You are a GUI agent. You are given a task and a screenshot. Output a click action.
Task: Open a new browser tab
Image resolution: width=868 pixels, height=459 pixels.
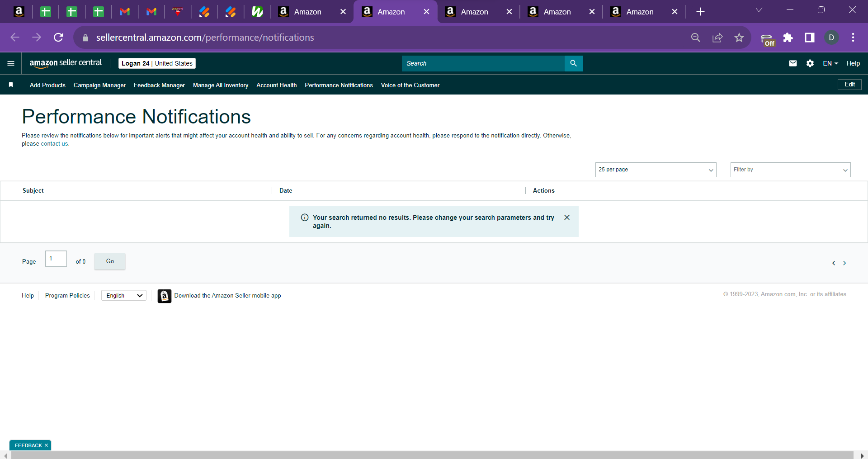pyautogui.click(x=700, y=12)
